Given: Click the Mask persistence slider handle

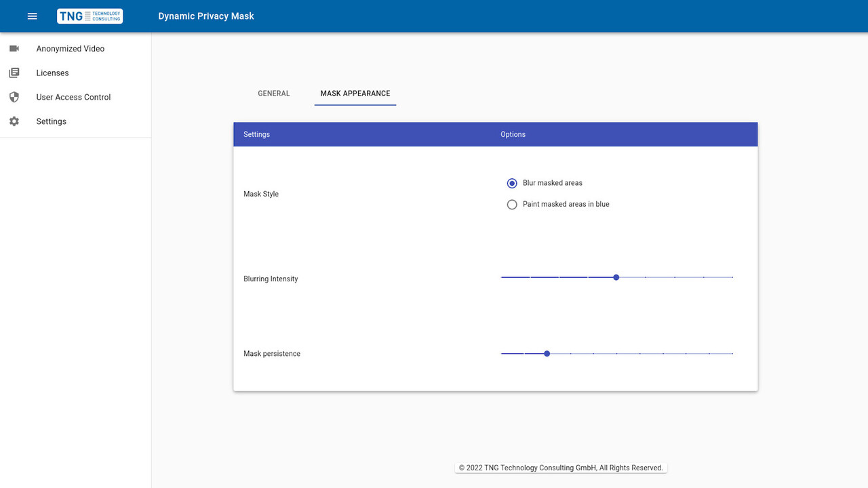Looking at the screenshot, I should coord(547,353).
